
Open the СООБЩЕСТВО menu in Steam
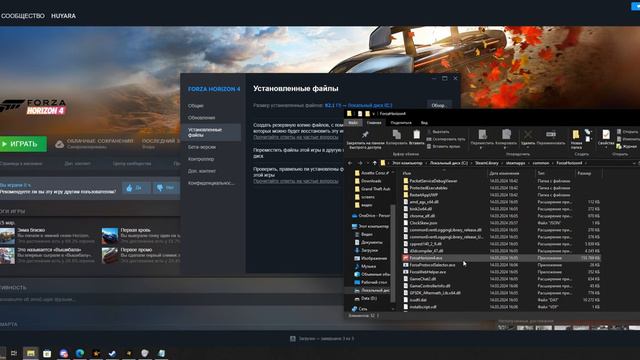(23, 16)
